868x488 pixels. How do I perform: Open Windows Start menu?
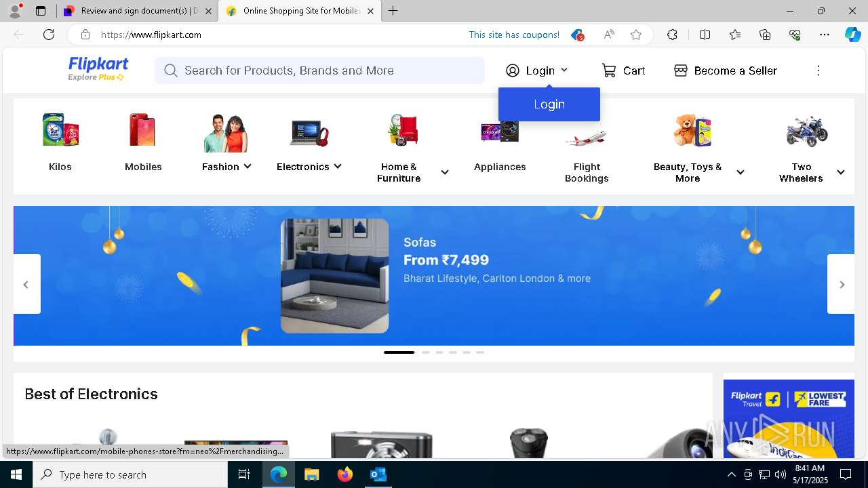coord(16,474)
